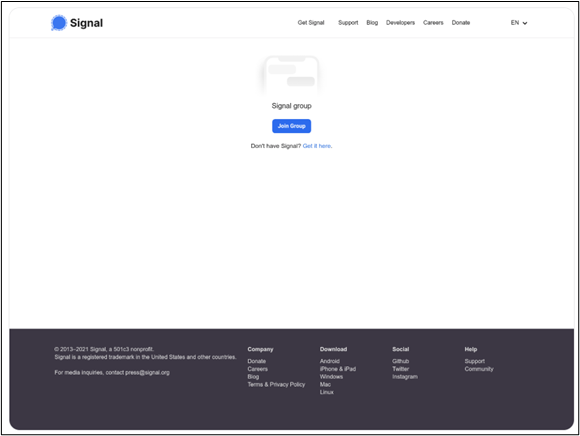Select iPhone & iPad download link

coord(338,369)
